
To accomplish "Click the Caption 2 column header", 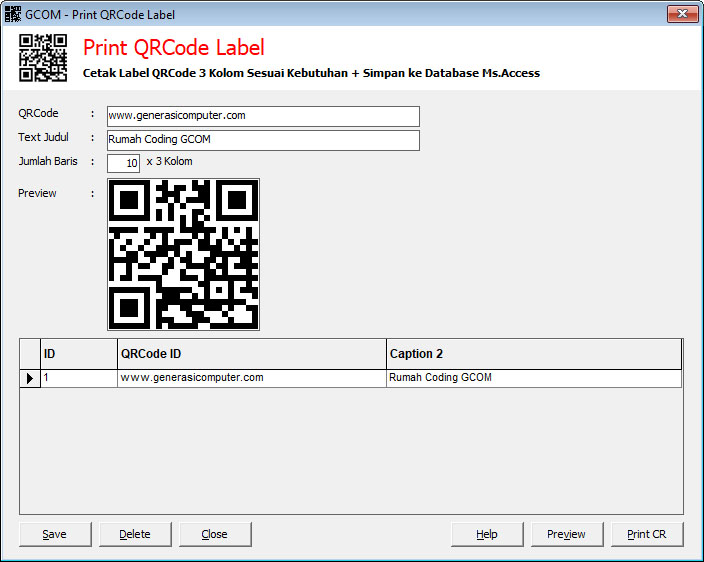I will (x=533, y=354).
